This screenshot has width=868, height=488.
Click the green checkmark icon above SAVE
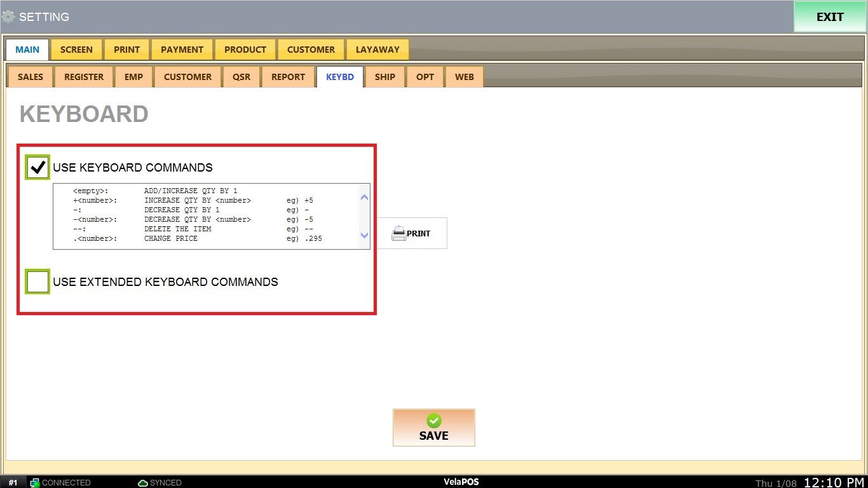pos(433,421)
